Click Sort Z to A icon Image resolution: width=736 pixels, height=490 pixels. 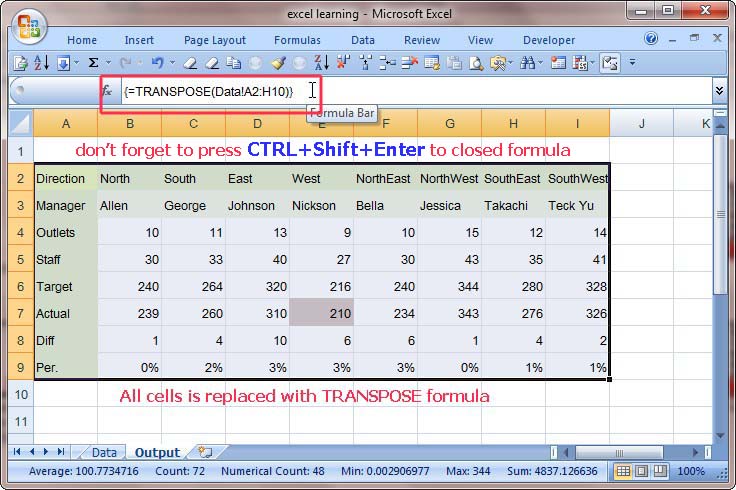coord(322,62)
